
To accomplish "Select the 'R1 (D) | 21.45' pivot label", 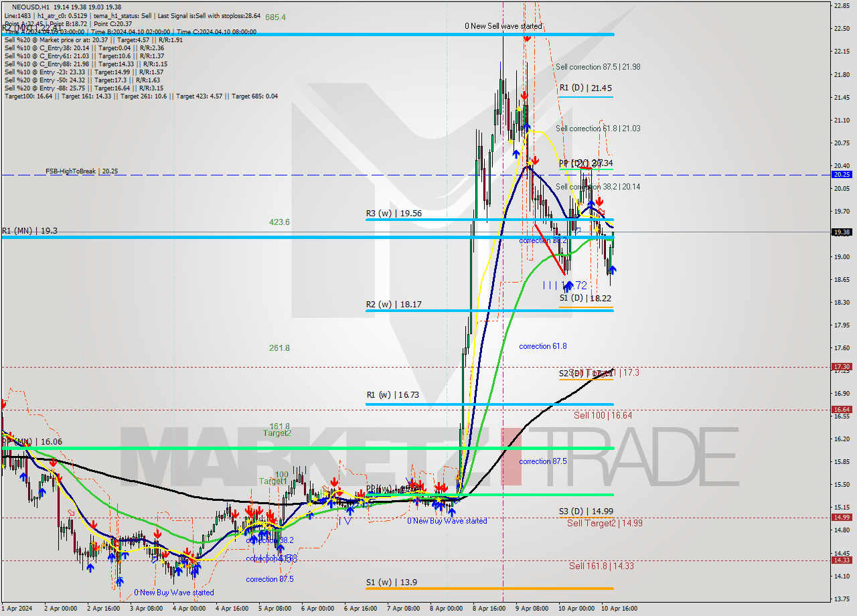I will (586, 88).
